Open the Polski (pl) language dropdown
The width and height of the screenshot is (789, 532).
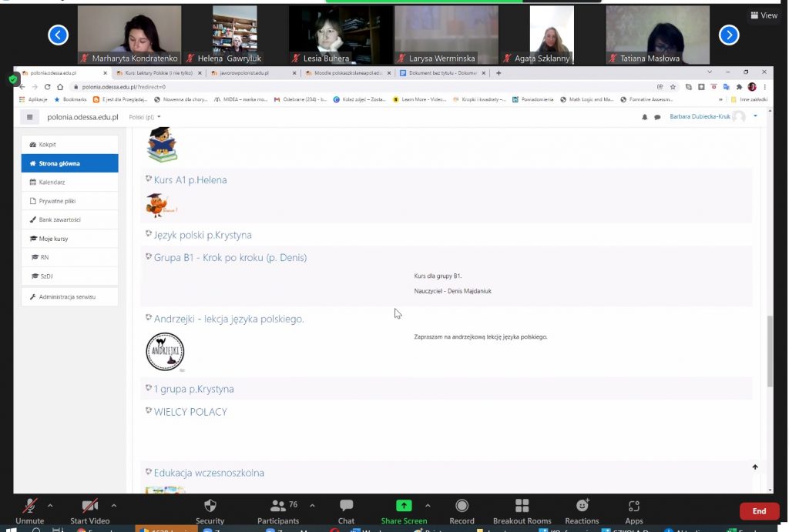(x=145, y=117)
